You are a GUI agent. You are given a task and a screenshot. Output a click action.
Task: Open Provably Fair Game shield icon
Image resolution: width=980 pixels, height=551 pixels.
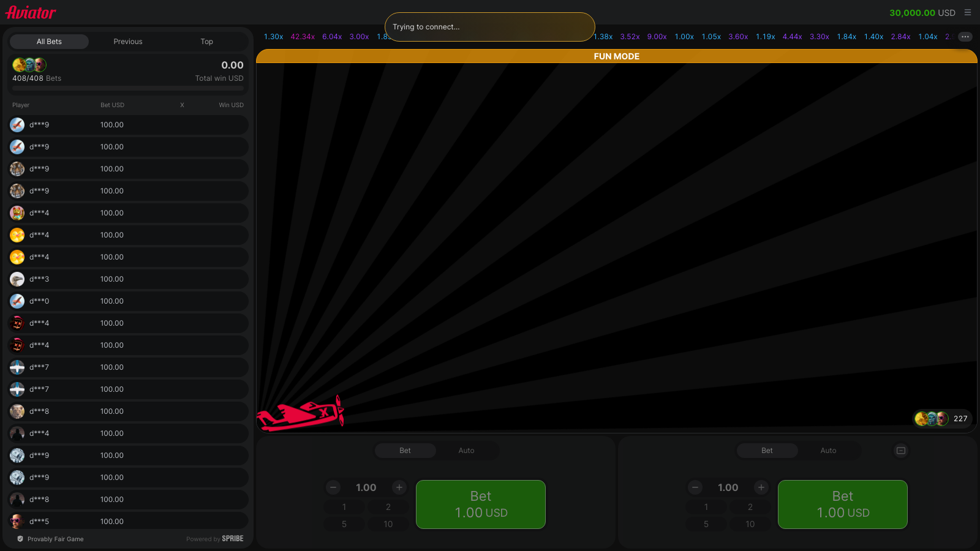tap(20, 539)
